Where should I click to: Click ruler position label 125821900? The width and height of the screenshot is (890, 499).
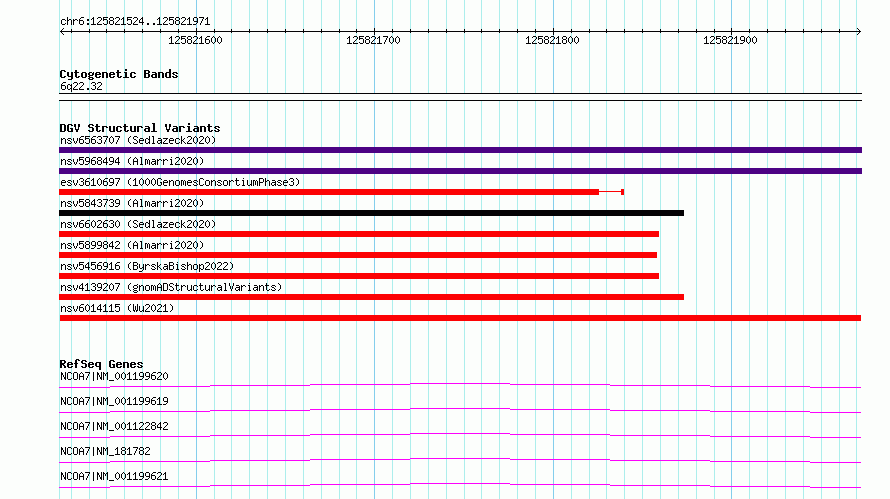tap(730, 40)
